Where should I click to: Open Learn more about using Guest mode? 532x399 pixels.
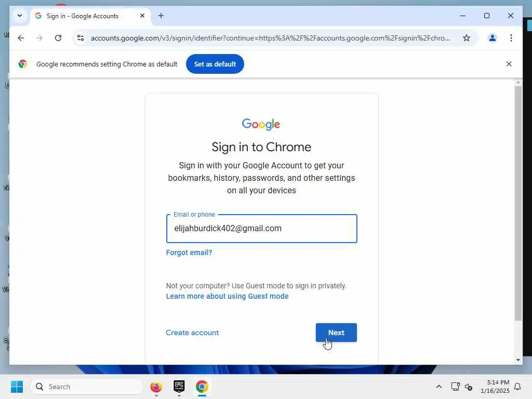pyautogui.click(x=227, y=296)
